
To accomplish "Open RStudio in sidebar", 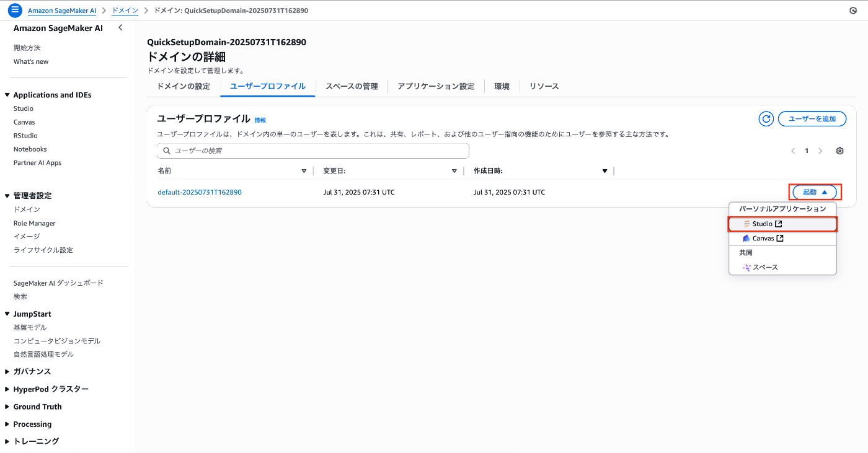I will coord(25,136).
